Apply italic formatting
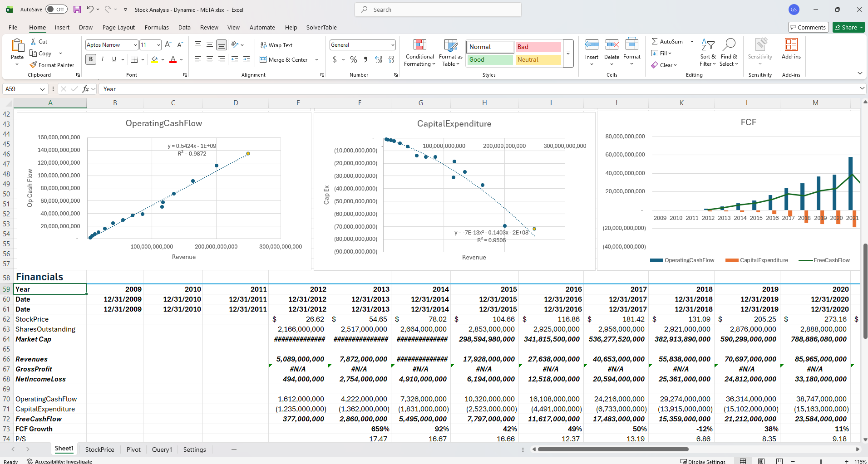868x464 pixels. pyautogui.click(x=103, y=59)
